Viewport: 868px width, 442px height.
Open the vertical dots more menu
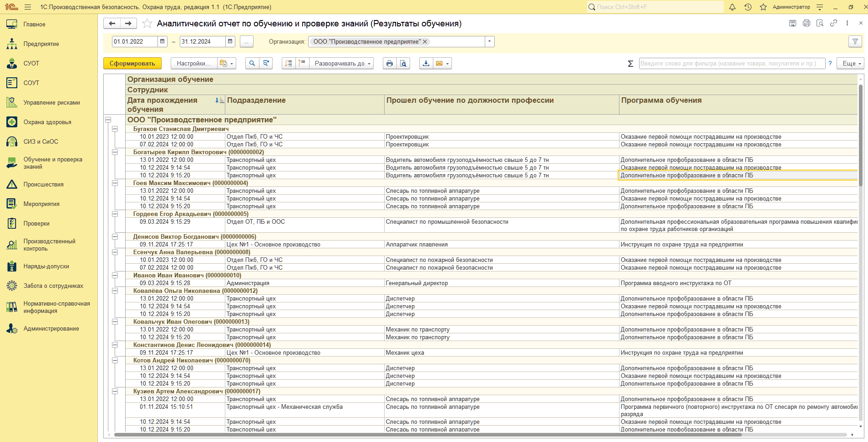tap(847, 23)
